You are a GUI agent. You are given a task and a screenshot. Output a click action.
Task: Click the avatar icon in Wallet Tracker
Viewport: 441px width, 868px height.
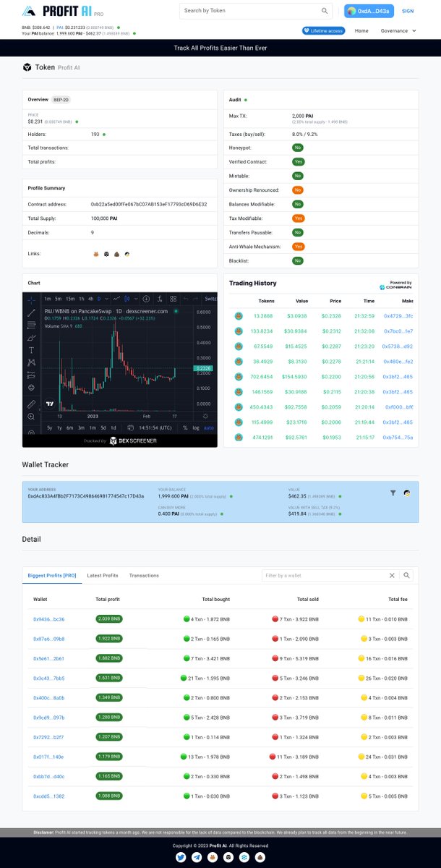(407, 493)
